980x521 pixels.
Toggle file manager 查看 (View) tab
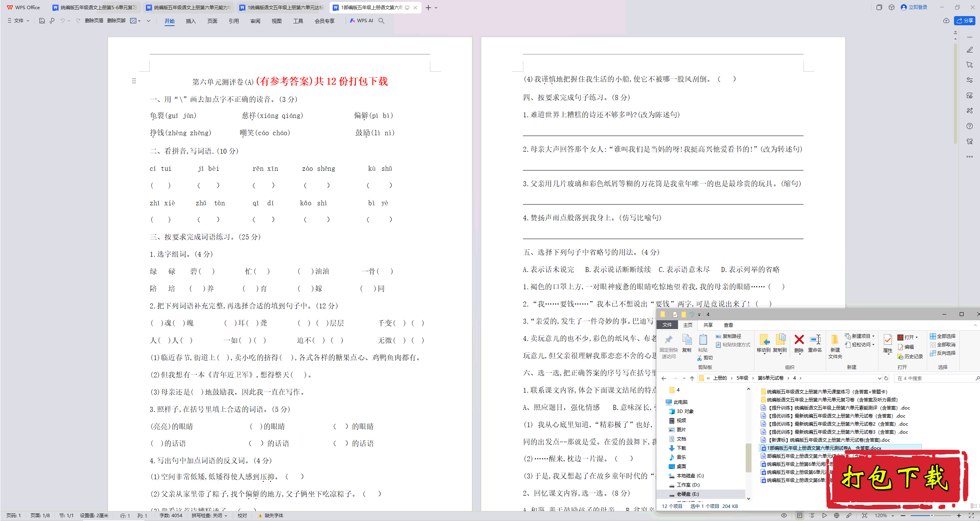pos(726,325)
